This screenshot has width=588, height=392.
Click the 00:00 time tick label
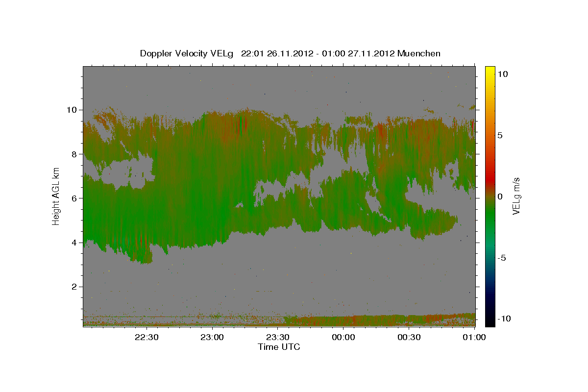click(x=343, y=337)
